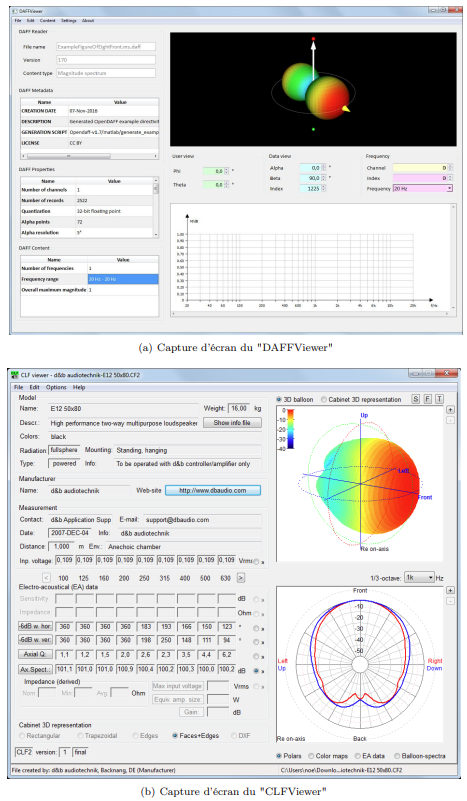Screen dimensions: 467x801
Task: Click the Axial Q button
Action: coord(35,654)
